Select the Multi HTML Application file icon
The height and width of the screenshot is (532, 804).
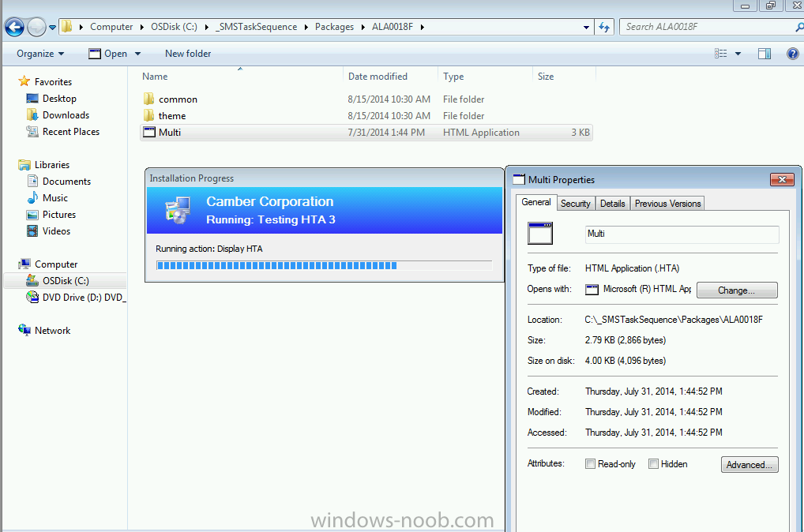point(149,133)
